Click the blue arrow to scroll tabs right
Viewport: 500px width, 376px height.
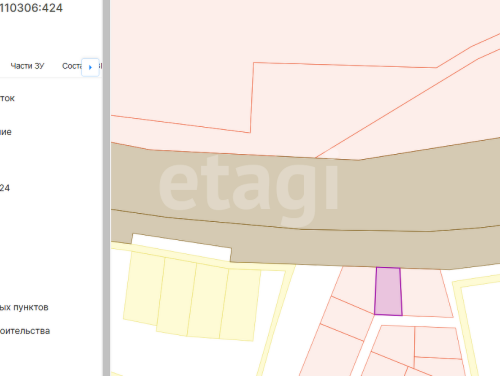pos(90,67)
